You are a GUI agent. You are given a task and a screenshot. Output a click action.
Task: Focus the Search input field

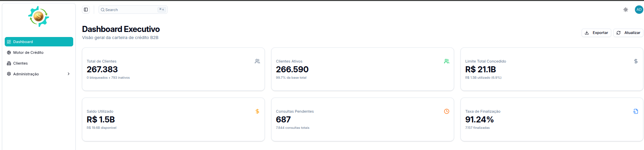point(133,10)
